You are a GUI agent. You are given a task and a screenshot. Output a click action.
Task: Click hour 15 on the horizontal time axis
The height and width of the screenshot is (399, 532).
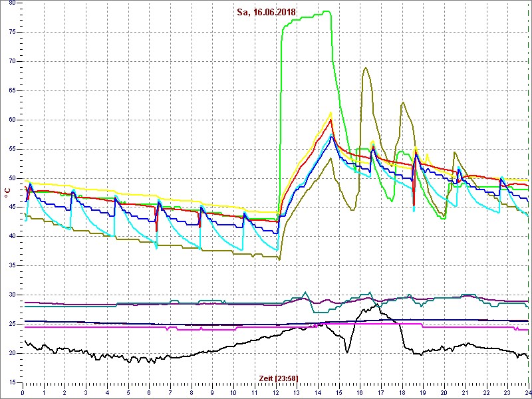coord(338,392)
